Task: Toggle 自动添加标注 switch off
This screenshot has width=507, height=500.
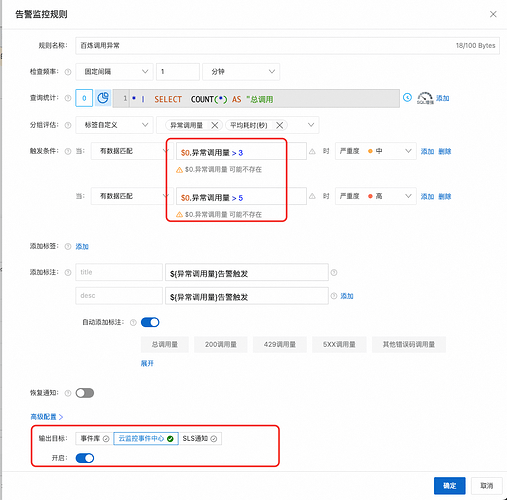Action: coord(150,322)
